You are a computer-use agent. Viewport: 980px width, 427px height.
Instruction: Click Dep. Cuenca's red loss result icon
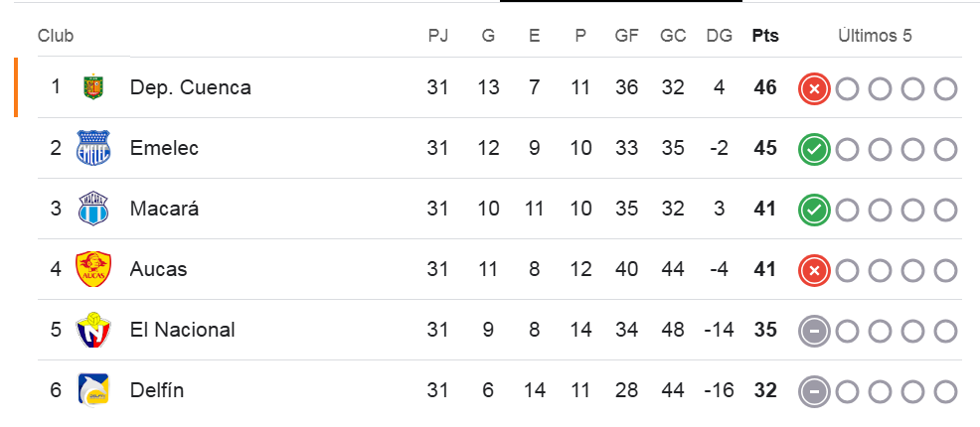(814, 89)
